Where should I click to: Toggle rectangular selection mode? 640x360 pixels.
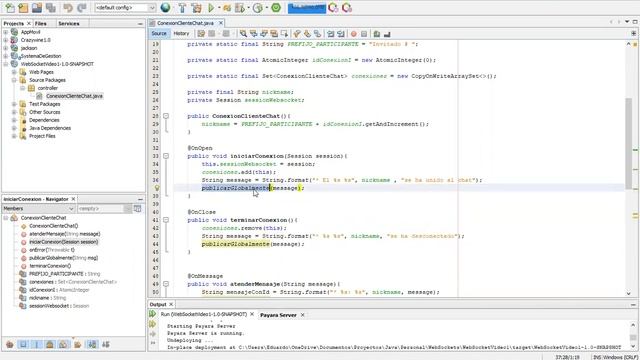click(284, 34)
